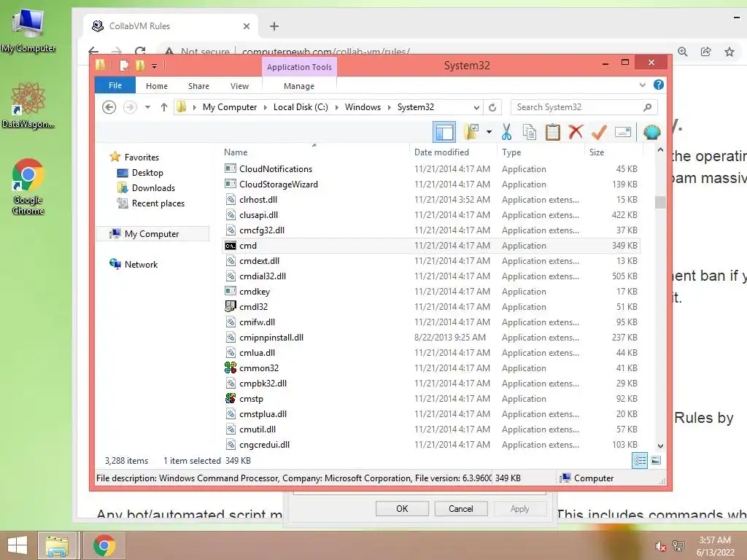
Task: Select Network in navigation pane
Action: 141,264
